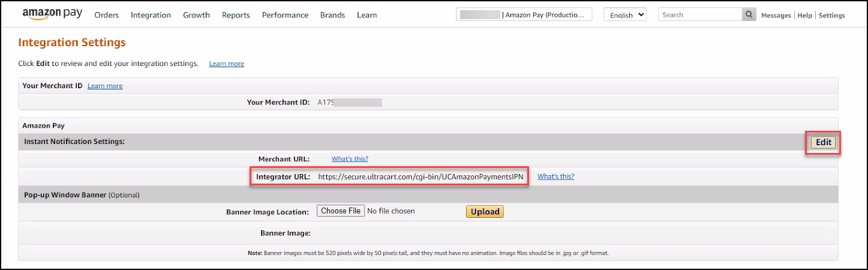The width and height of the screenshot is (868, 270).
Task: Open the Growth menu
Action: tap(196, 15)
